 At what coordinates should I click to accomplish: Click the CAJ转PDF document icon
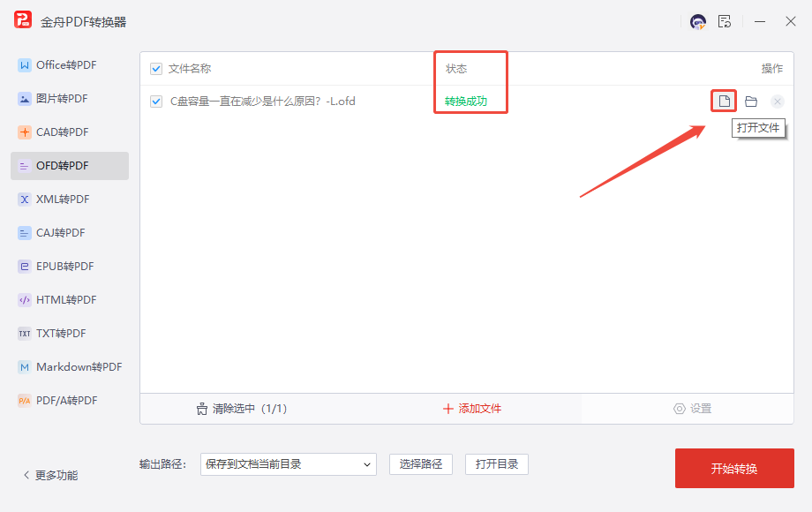point(25,233)
